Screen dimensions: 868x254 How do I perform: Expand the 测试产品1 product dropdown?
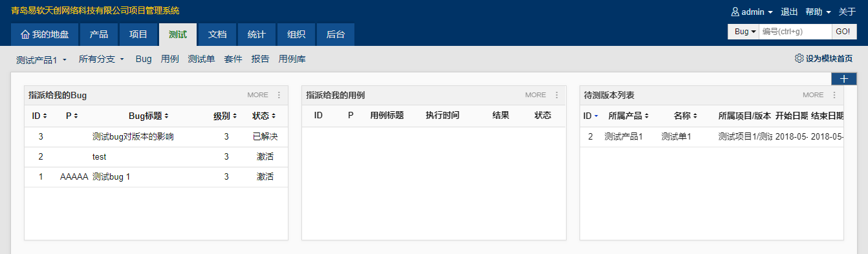pos(41,59)
